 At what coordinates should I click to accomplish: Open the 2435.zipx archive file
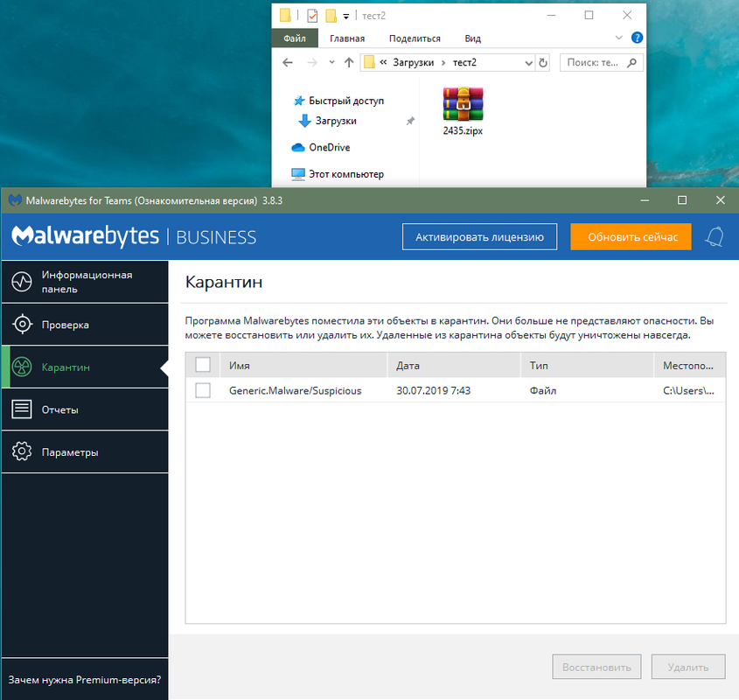pyautogui.click(x=463, y=111)
